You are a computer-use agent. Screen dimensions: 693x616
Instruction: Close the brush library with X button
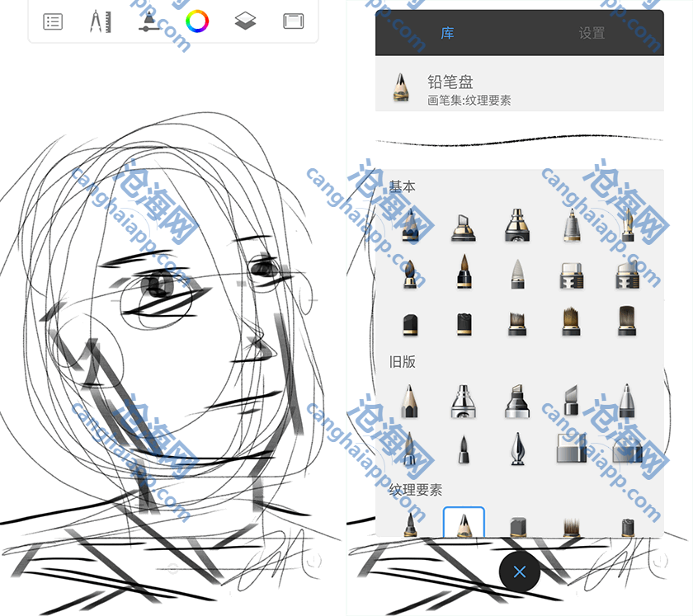[x=519, y=572]
